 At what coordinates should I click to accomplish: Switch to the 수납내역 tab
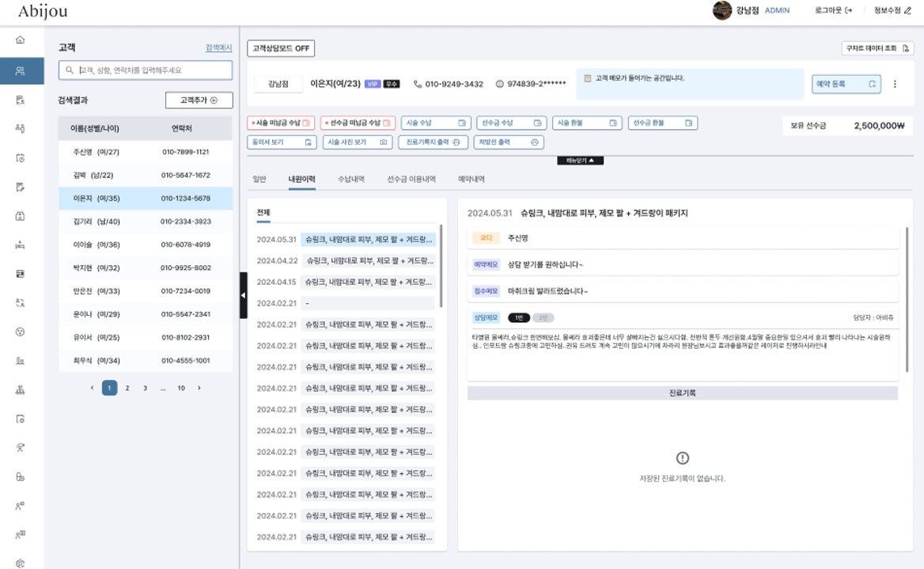(x=351, y=180)
